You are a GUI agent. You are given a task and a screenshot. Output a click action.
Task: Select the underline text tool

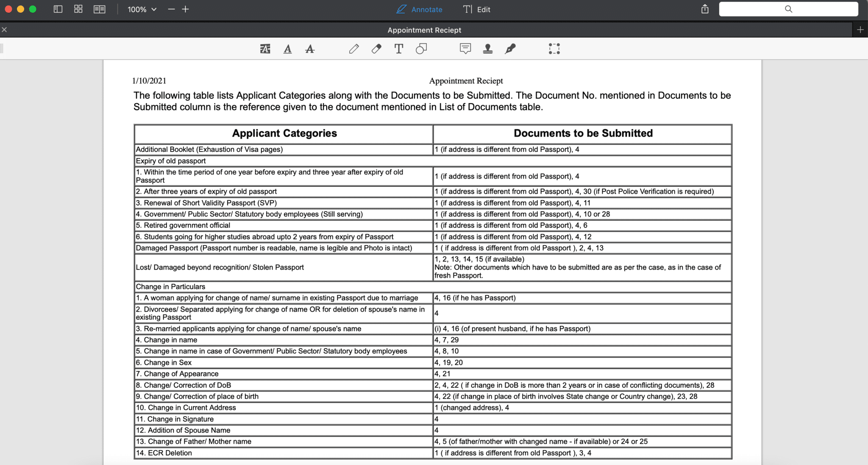pyautogui.click(x=287, y=49)
